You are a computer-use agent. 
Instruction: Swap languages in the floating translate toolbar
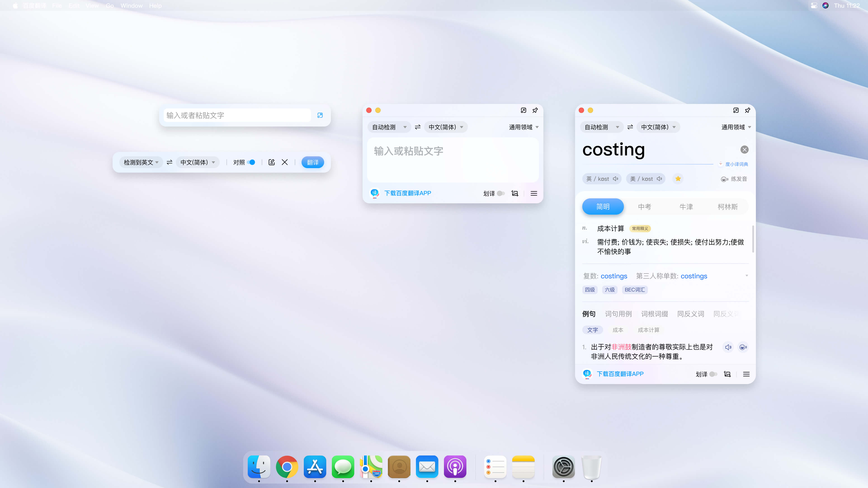click(170, 162)
